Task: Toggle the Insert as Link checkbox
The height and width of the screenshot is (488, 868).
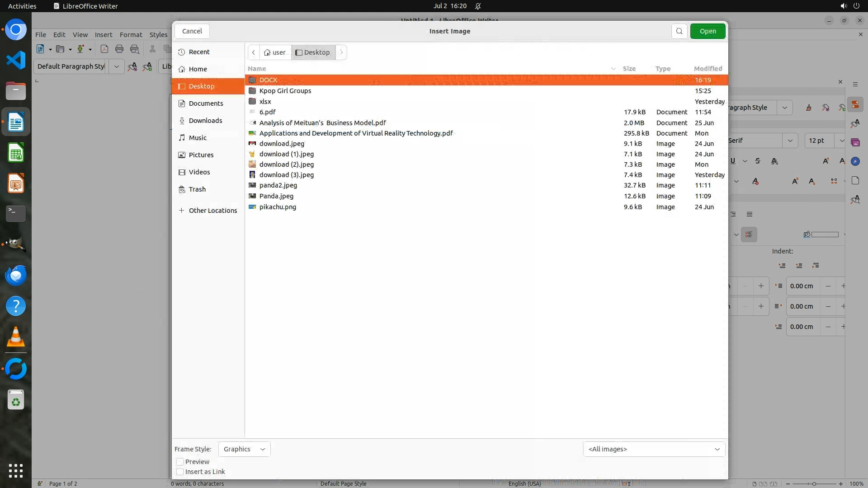Action: coord(180,472)
